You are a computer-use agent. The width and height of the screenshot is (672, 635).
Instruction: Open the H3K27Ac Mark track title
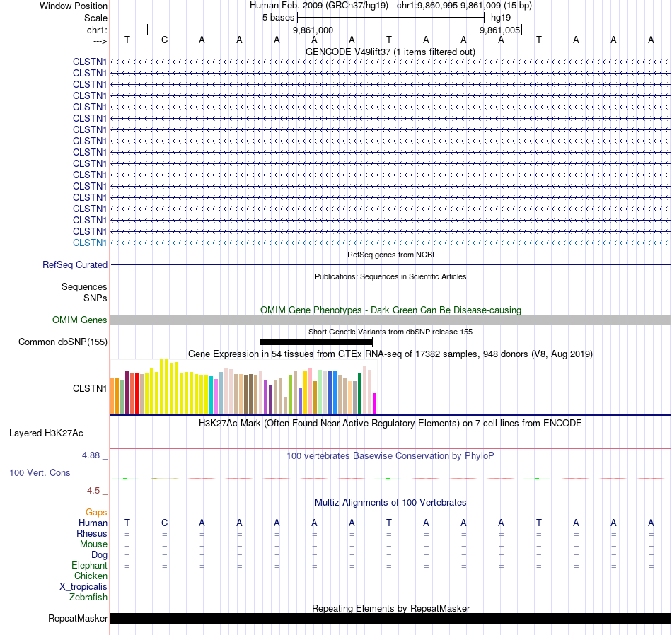pos(390,424)
